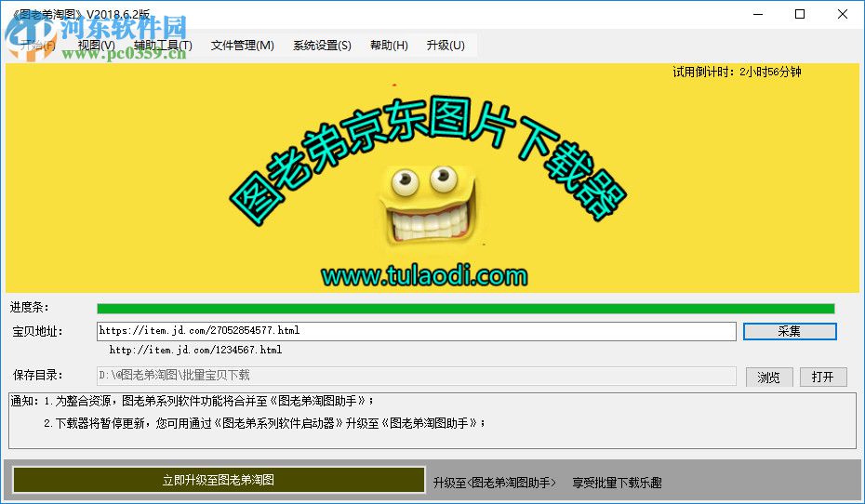Open the 升级(U) menu
Image resolution: width=865 pixels, height=504 pixels.
[x=446, y=46]
